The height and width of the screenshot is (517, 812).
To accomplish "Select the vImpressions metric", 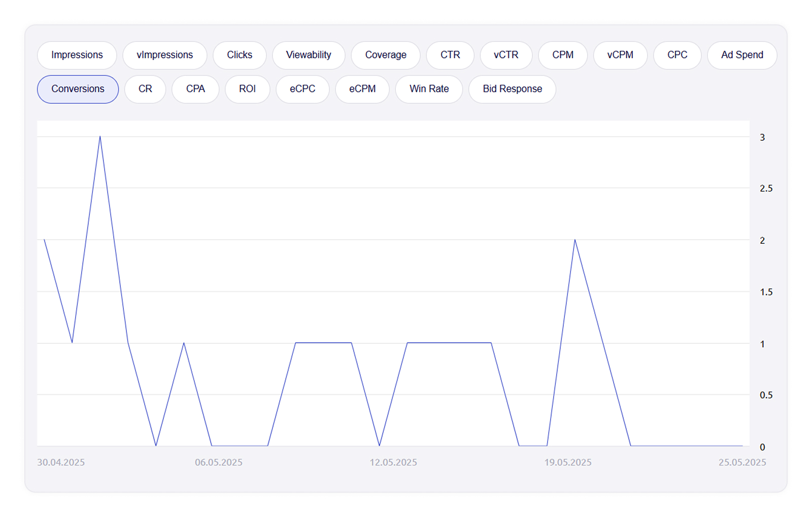I will (x=164, y=55).
